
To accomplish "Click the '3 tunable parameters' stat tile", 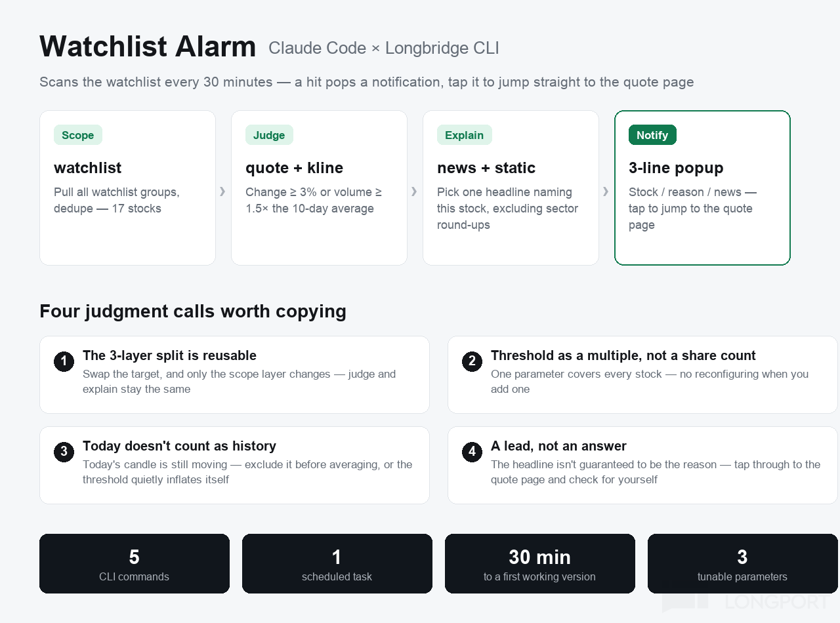I will pos(743,563).
